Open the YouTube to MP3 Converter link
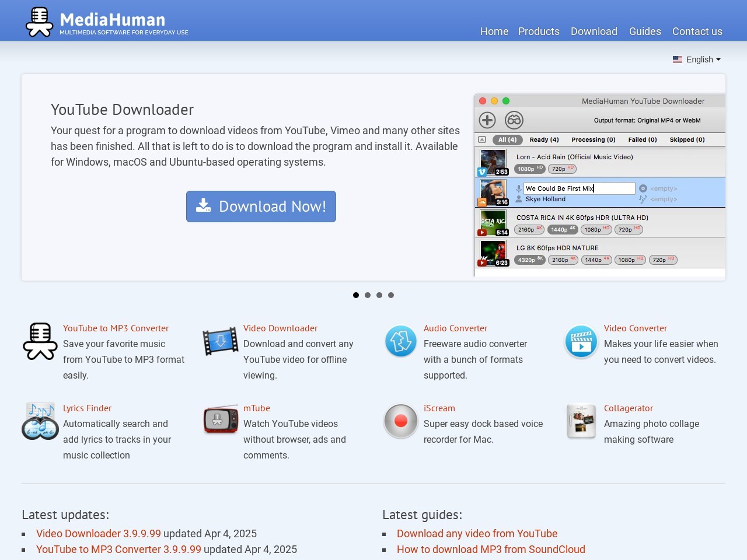The width and height of the screenshot is (747, 560). (116, 328)
